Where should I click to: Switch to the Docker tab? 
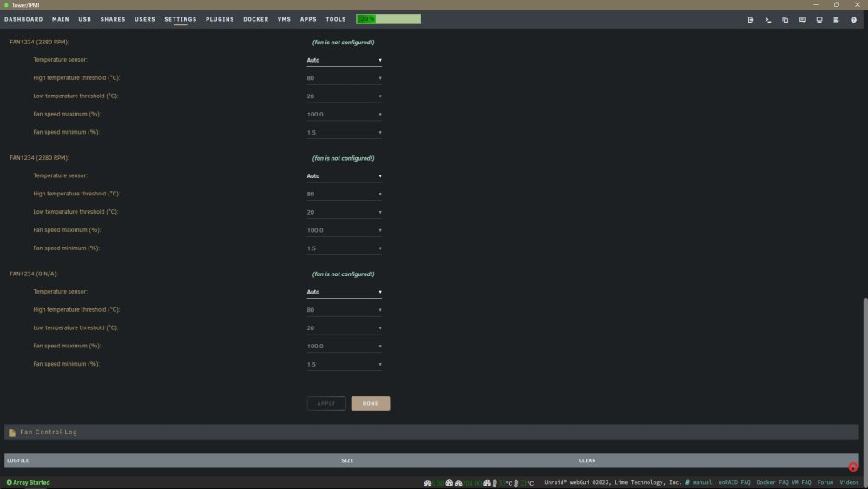click(256, 19)
